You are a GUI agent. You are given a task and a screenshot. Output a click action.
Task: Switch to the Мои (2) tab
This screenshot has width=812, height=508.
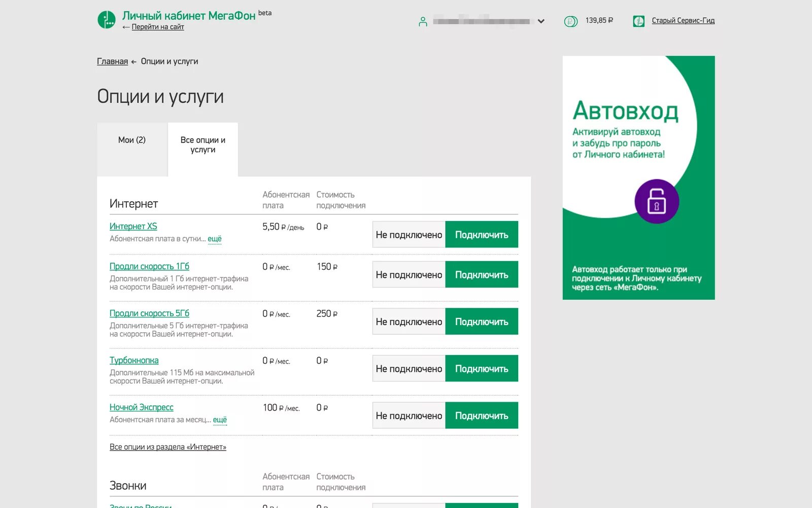click(132, 149)
